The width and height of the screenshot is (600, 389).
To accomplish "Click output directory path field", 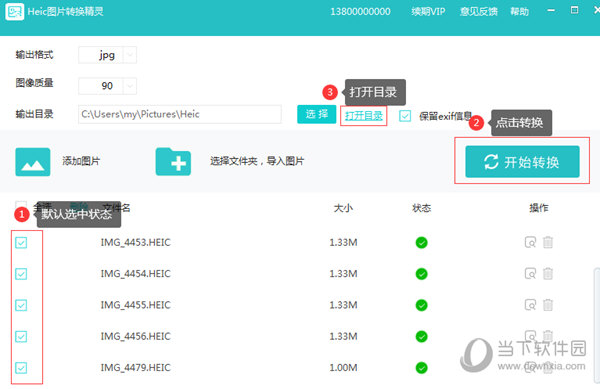I will pos(180,114).
